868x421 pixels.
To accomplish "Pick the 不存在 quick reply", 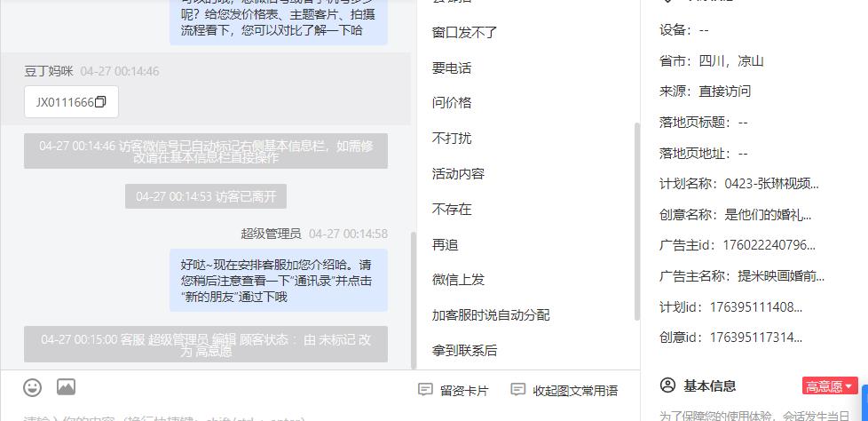I will click(452, 210).
